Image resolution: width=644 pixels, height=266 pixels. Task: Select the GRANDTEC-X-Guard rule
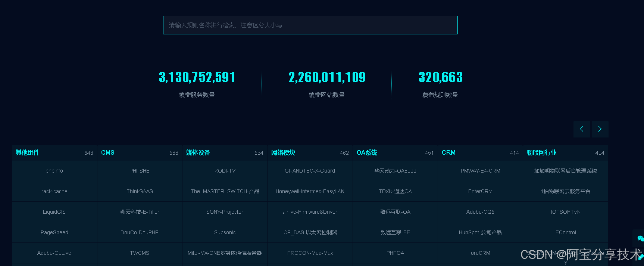pos(310,171)
